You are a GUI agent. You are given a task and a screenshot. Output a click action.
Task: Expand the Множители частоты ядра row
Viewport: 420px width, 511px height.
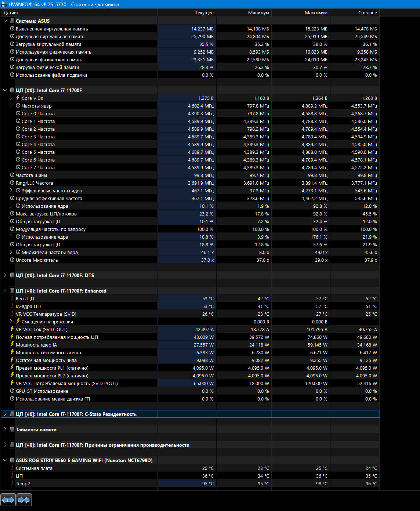coord(11,252)
